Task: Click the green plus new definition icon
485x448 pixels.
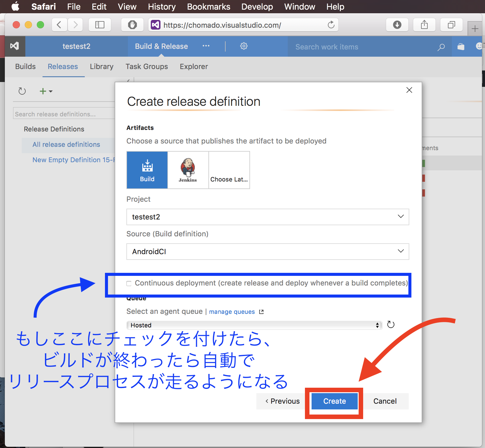Action: [x=43, y=91]
